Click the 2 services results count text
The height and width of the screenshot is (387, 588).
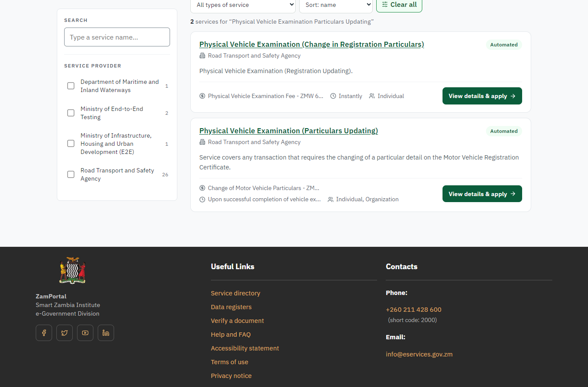(x=282, y=21)
